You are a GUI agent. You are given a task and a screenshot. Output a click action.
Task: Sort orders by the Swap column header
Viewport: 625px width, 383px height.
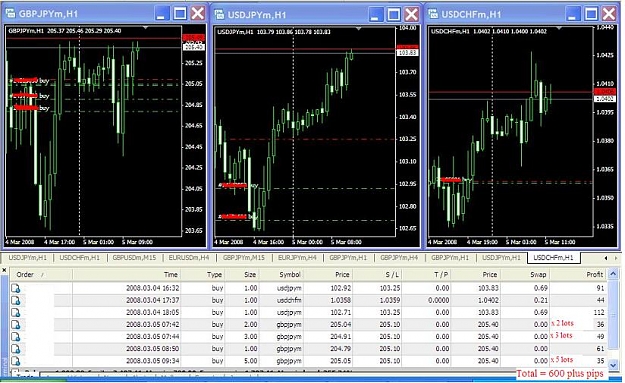click(525, 275)
